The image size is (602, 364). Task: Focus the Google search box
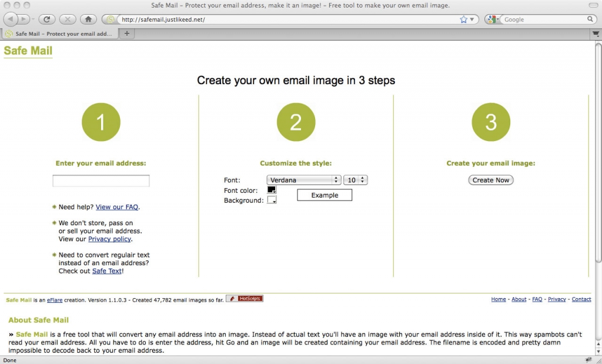pos(544,19)
